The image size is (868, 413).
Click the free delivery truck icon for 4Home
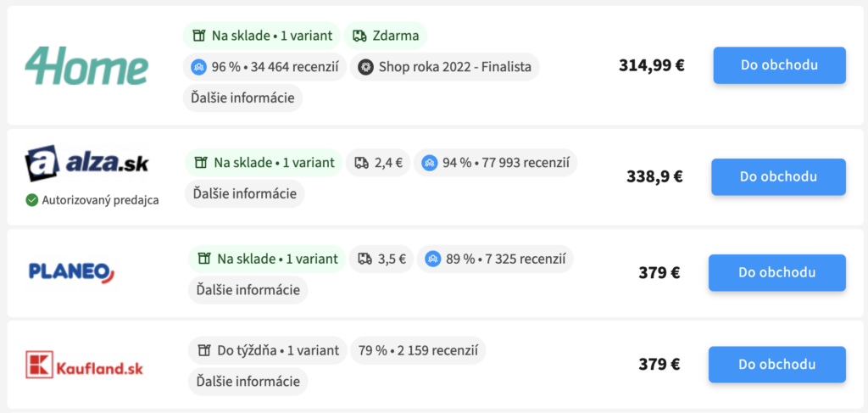pyautogui.click(x=359, y=36)
